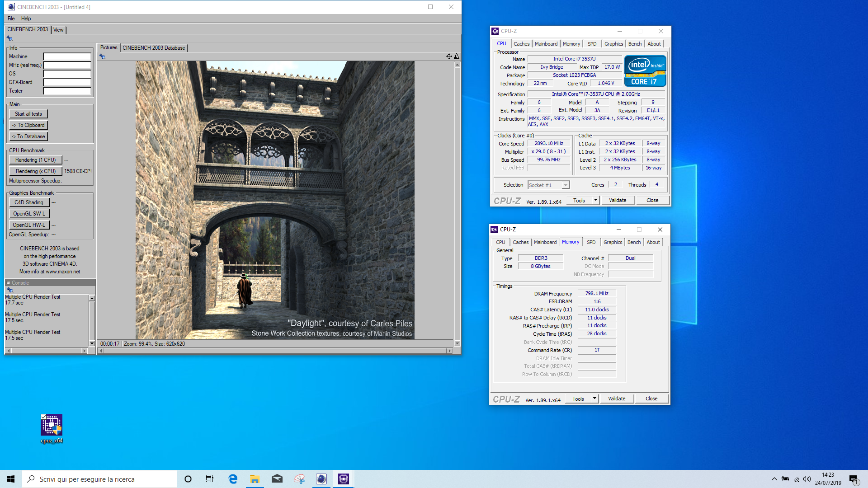868x488 pixels.
Task: Launch Microsoft Edge from the taskbar
Action: point(233,479)
